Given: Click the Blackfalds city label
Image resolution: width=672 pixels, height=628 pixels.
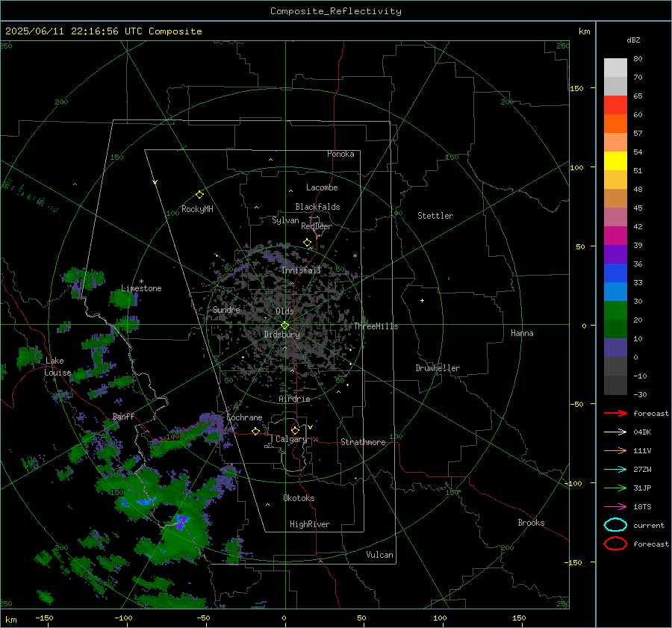Looking at the screenshot, I should point(317,207).
